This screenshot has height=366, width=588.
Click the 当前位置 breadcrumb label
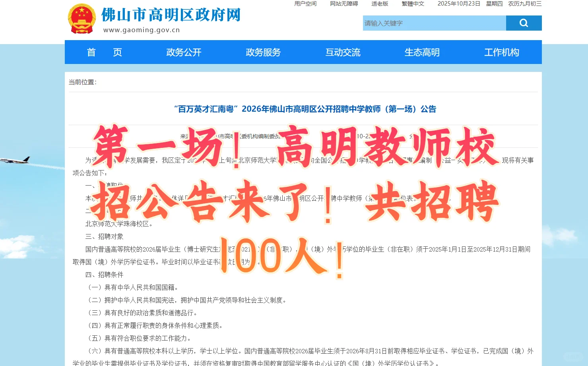click(x=83, y=82)
